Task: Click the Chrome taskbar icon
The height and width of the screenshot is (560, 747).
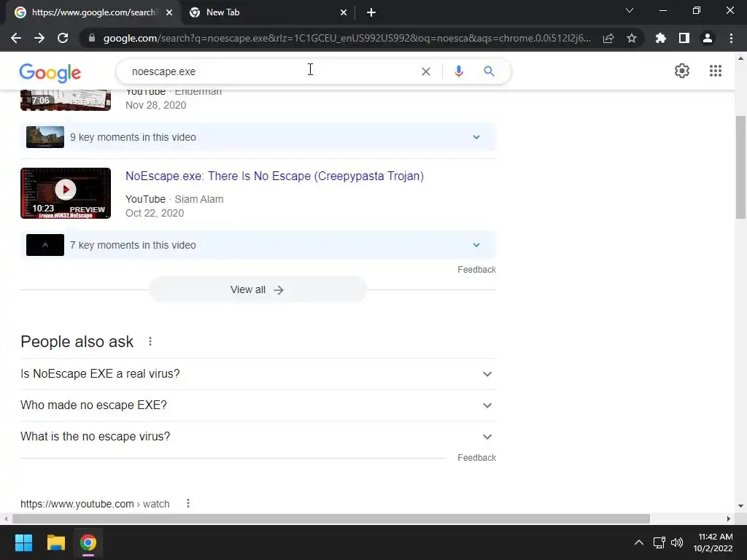Action: coord(88,542)
